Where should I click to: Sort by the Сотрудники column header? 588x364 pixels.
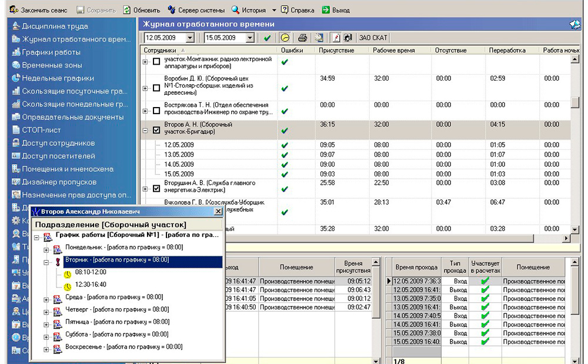click(209, 50)
